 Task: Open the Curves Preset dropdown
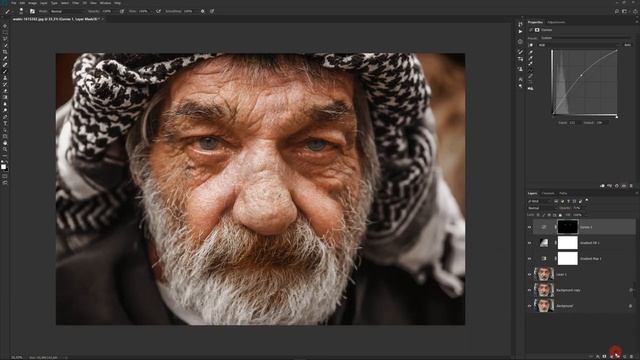(585, 38)
